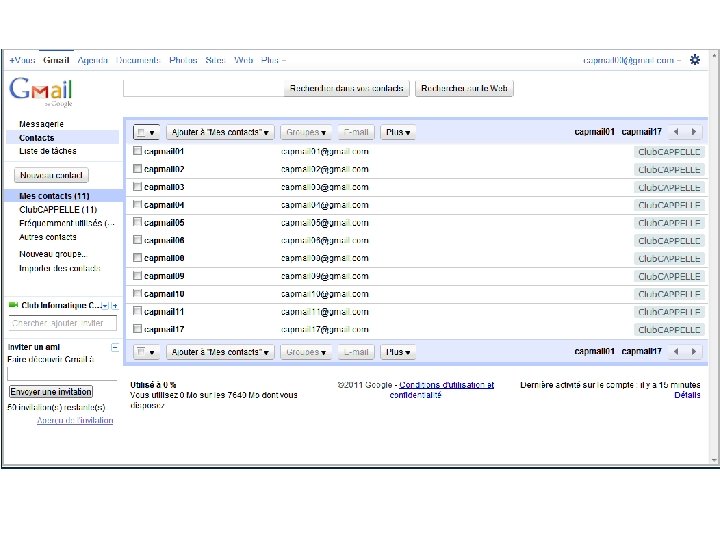Tick the capmail10 checkbox
This screenshot has height=540, width=720.
click(x=137, y=293)
